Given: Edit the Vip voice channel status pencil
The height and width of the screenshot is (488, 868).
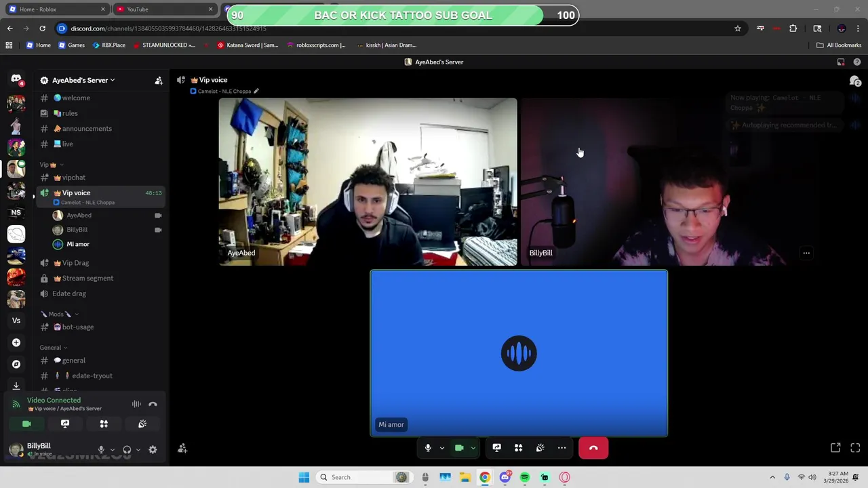Looking at the screenshot, I should click(x=256, y=91).
